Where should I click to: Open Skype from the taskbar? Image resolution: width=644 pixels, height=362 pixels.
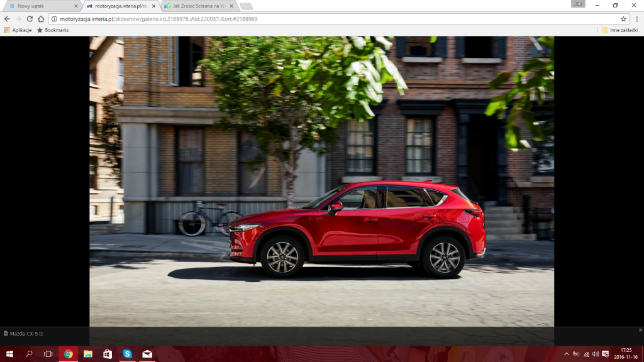coord(127,354)
